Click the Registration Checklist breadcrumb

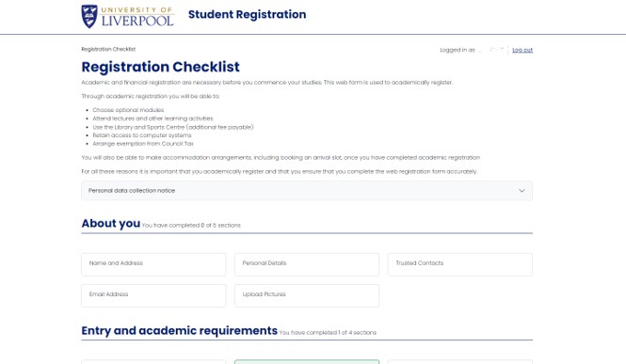pyautogui.click(x=108, y=49)
